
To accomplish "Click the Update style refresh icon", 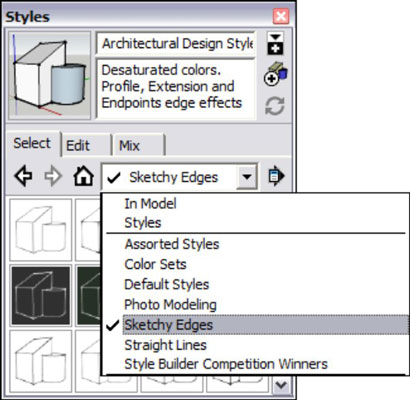I will pos(275,106).
